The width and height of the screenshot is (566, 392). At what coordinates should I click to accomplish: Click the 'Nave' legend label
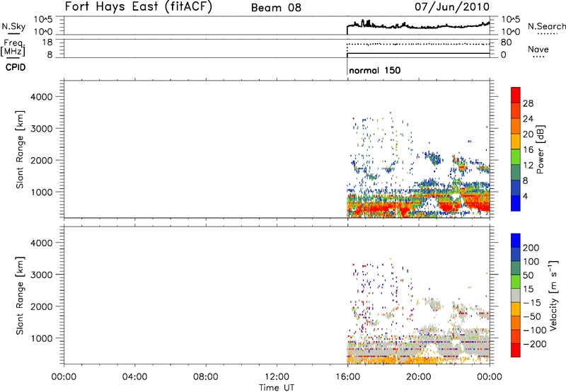(538, 49)
